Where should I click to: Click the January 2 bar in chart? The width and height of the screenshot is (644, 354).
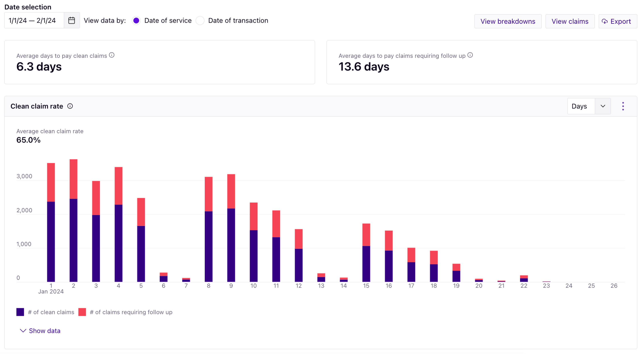tap(74, 225)
